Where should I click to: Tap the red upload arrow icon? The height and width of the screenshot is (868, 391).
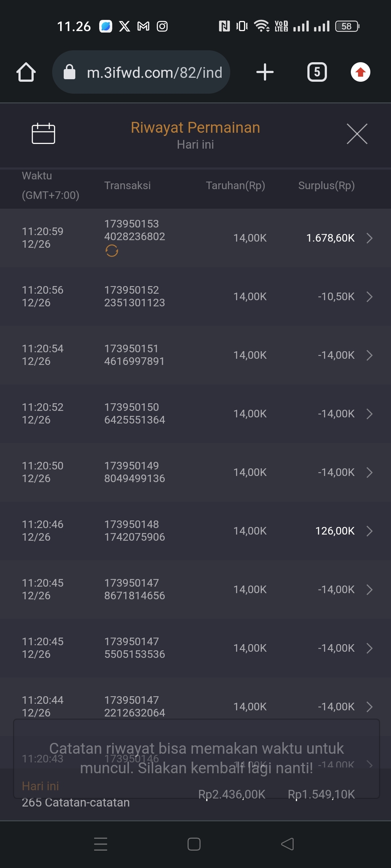click(360, 72)
